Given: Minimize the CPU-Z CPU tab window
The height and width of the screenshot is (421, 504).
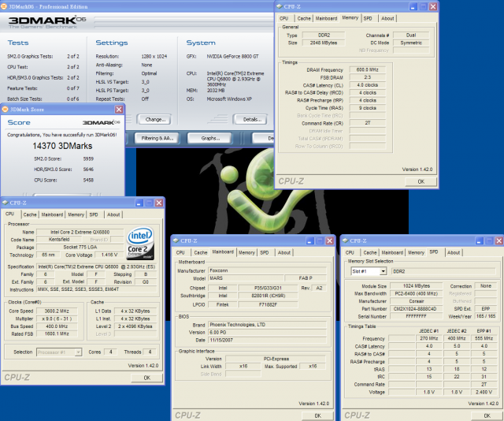Looking at the screenshot, I should pyautogui.click(x=139, y=203).
